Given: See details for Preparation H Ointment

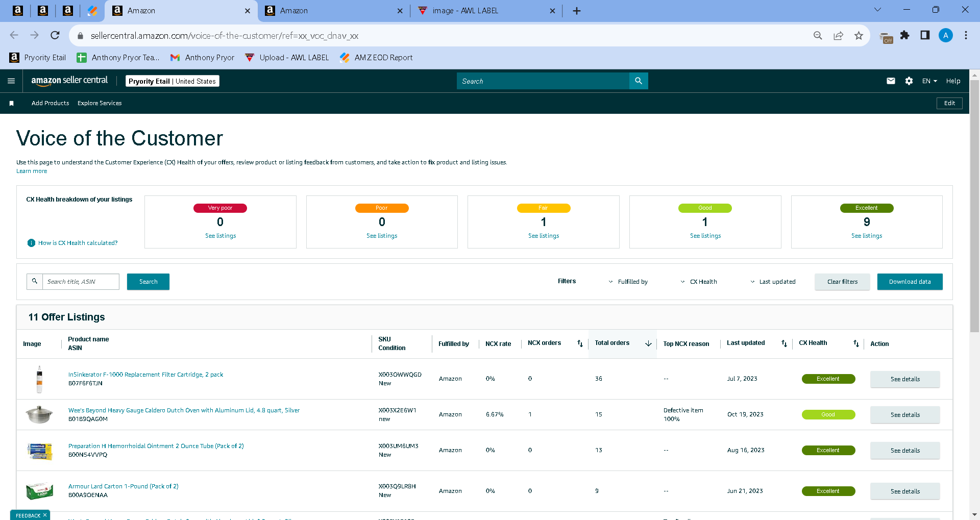Looking at the screenshot, I should (905, 451).
